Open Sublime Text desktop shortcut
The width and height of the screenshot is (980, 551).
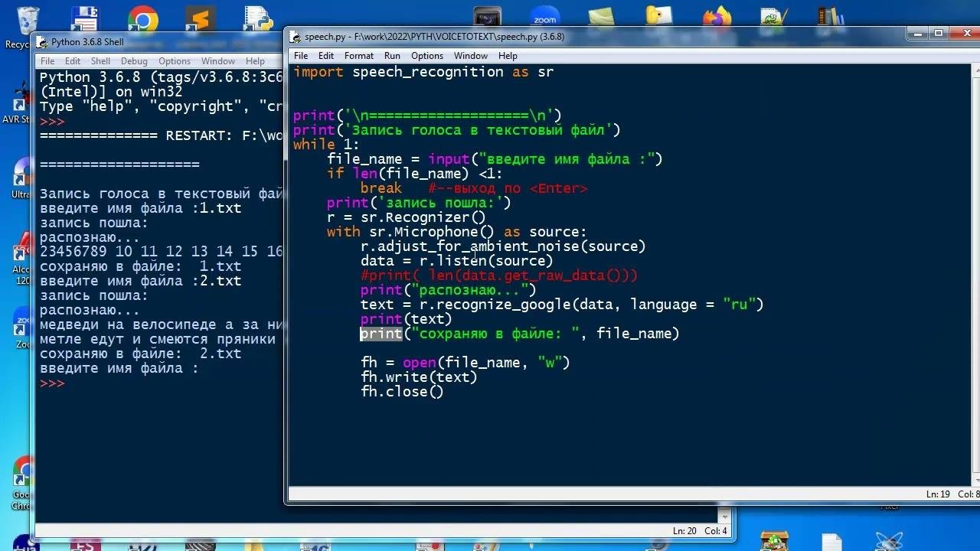(x=200, y=18)
